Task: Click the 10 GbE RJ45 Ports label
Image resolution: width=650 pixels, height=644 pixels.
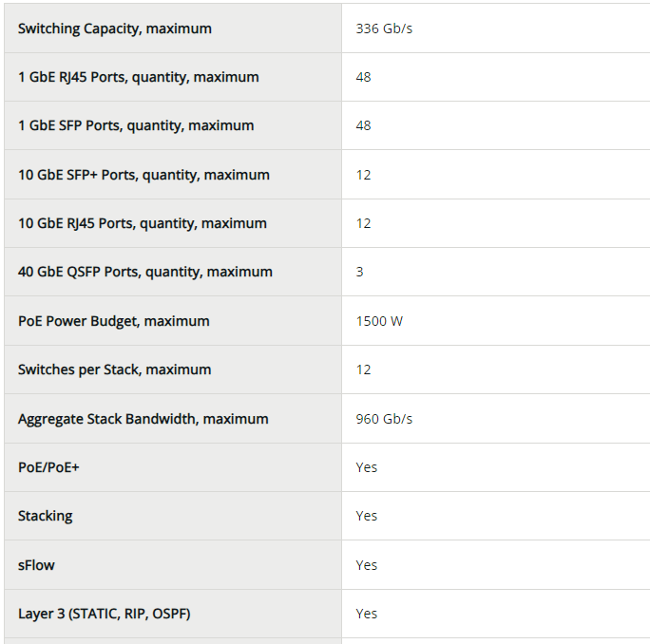Action: click(x=142, y=223)
